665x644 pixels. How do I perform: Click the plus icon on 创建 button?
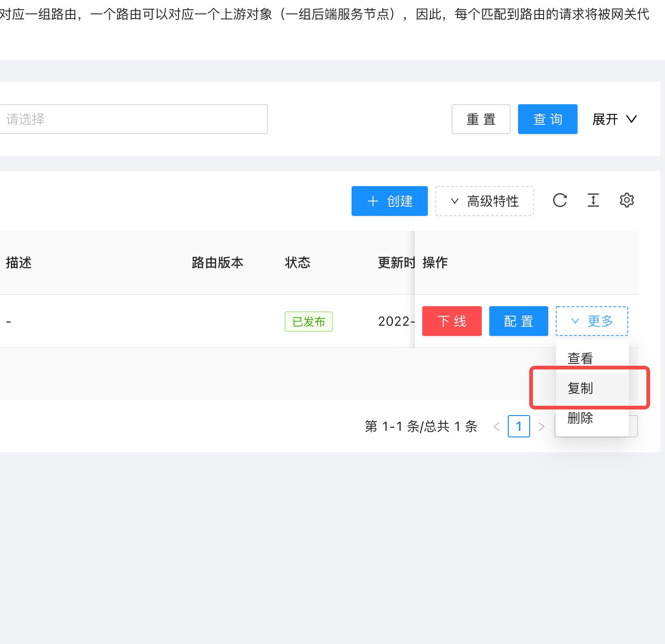[x=372, y=201]
